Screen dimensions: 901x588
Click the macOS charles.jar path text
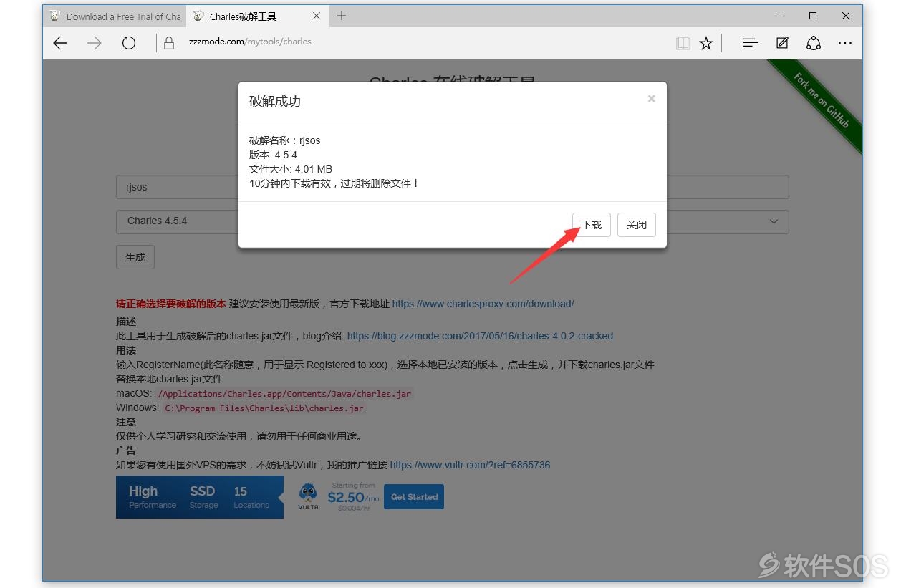pos(285,394)
